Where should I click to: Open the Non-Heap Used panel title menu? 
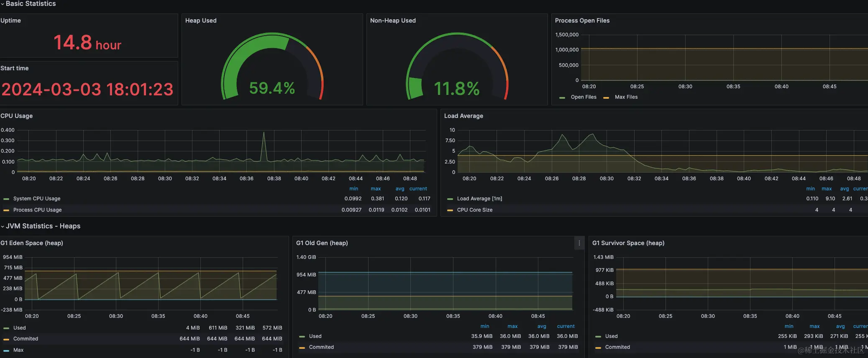[393, 20]
